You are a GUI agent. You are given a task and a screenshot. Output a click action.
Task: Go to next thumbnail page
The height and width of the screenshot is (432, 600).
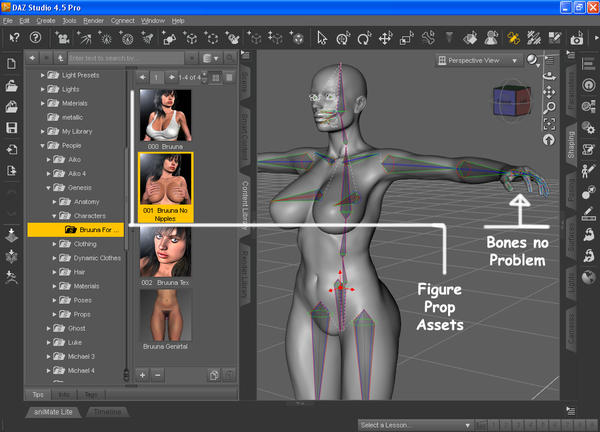[x=171, y=78]
